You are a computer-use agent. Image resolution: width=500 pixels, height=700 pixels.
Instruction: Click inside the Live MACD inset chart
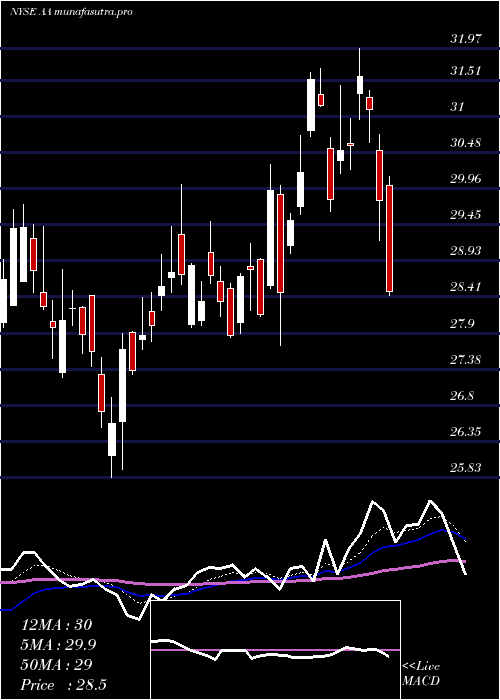pyautogui.click(x=275, y=650)
